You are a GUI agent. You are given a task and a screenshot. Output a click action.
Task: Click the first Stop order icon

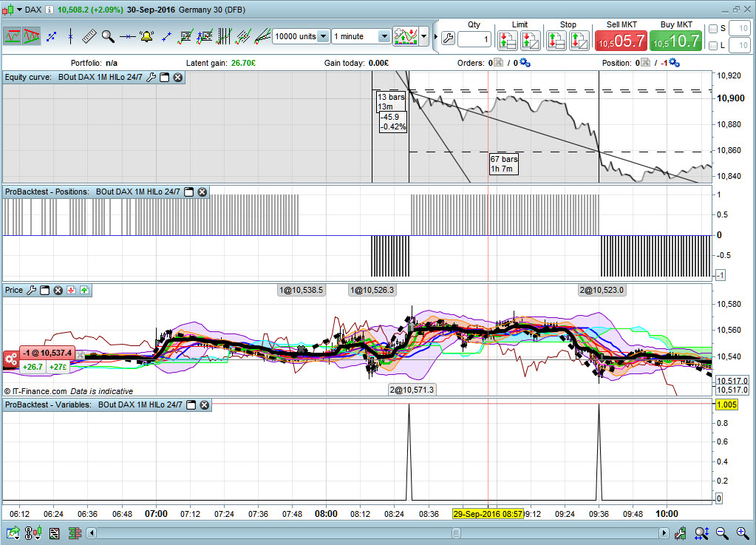556,41
